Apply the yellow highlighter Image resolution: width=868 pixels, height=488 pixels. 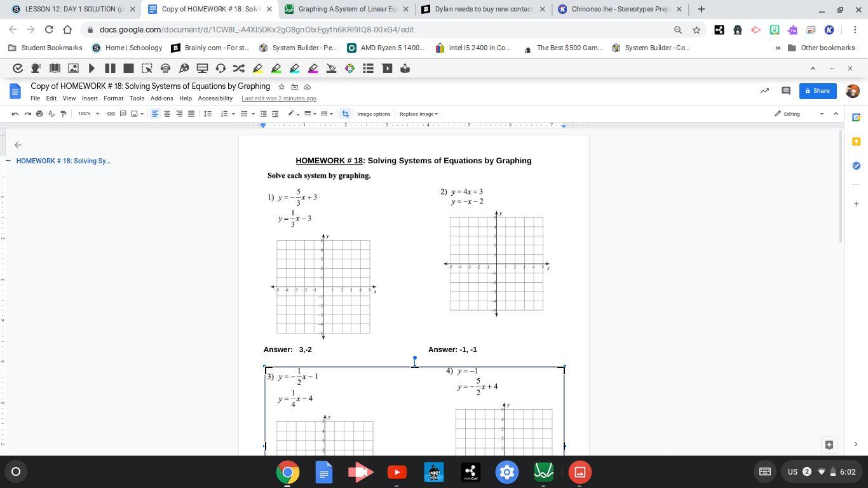click(257, 69)
